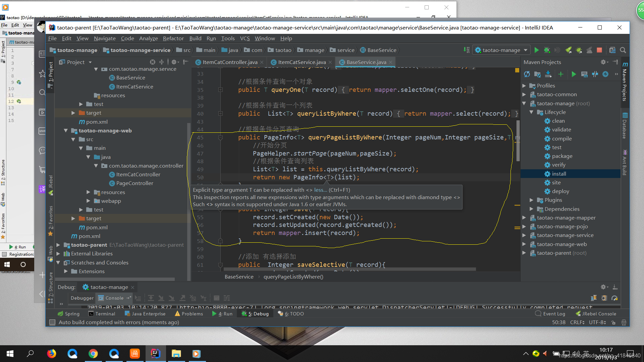This screenshot has height=362, width=644.
Task: Open Maven Projects panel settings gear
Action: coord(603,62)
